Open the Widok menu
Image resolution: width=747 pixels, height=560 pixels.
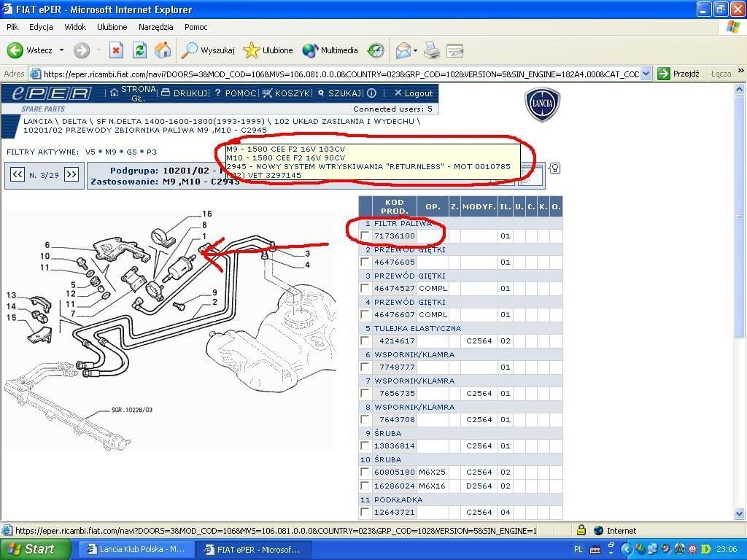coord(75,27)
